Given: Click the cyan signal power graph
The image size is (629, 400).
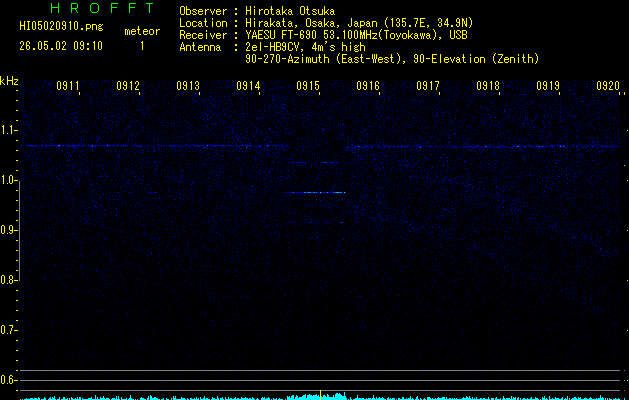Looking at the screenshot, I should coord(320,396).
